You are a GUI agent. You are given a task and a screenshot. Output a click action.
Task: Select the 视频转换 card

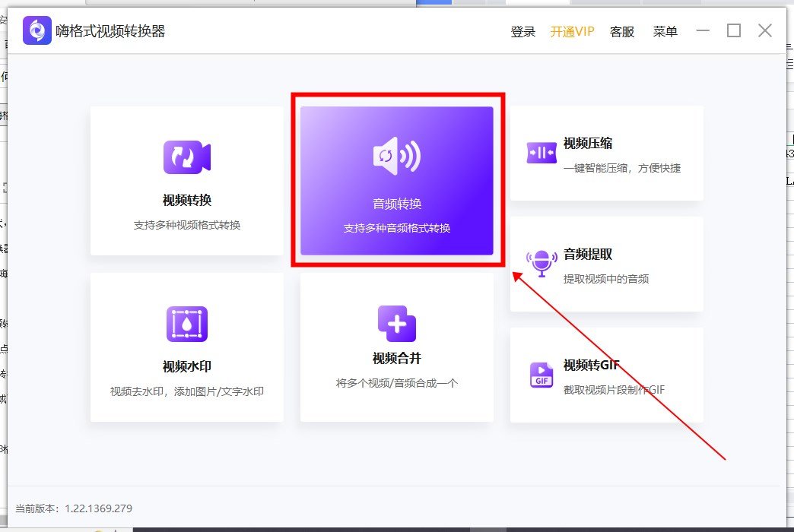[x=186, y=180]
